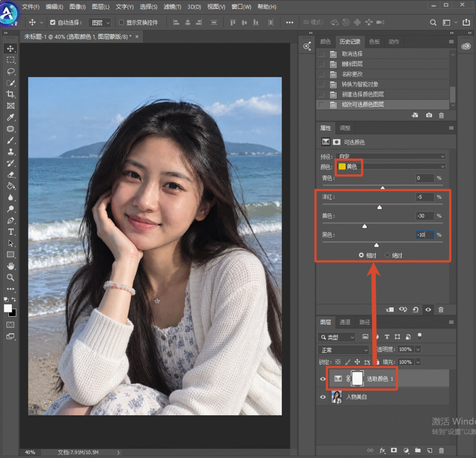476x458 pixels.
Task: Select the Paint Bucket tool
Action: 11,186
